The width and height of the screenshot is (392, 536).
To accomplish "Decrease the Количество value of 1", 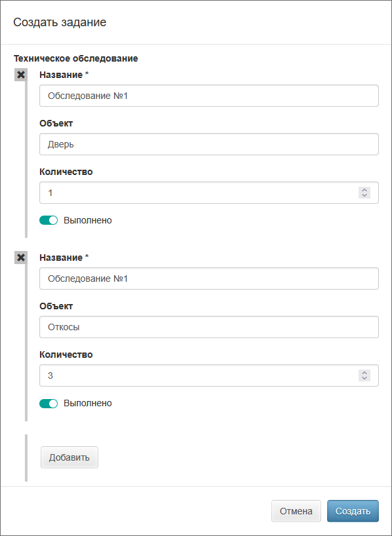I will (x=364, y=195).
